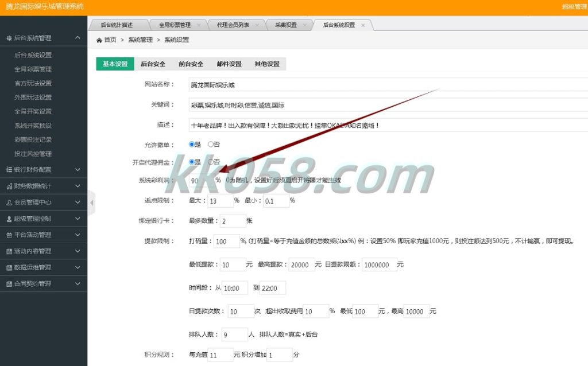
Task: Click the book icon beside 活动内容管理
Action: point(9,251)
